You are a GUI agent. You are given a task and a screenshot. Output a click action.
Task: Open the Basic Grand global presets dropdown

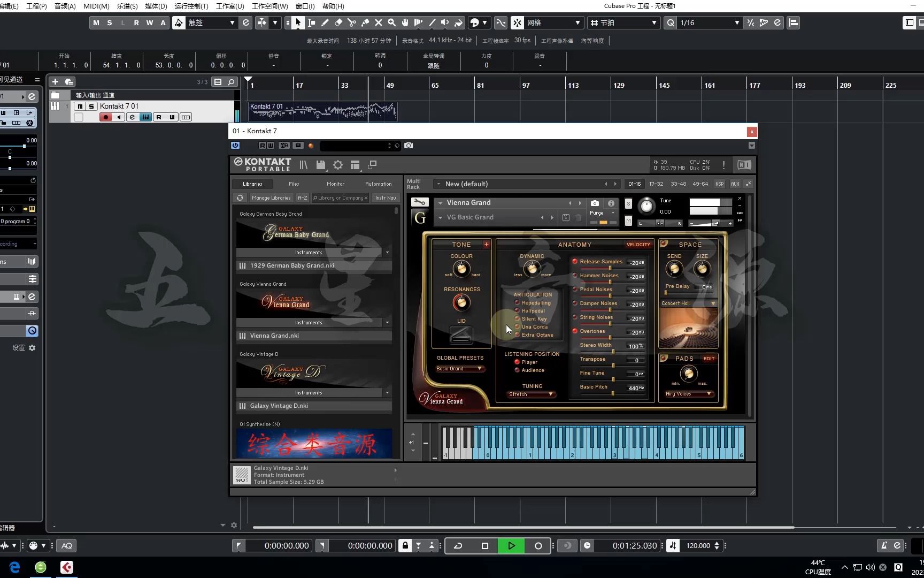(x=460, y=369)
